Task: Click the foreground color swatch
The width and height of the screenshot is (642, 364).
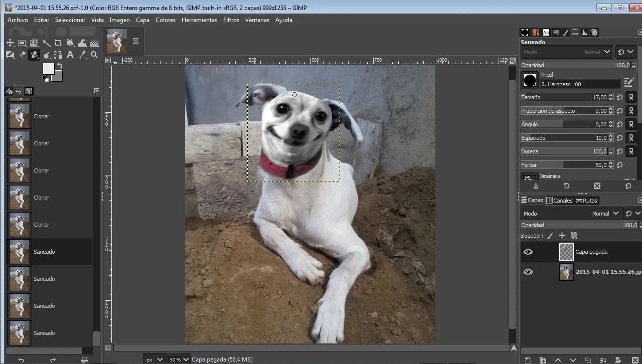Action: click(x=49, y=69)
